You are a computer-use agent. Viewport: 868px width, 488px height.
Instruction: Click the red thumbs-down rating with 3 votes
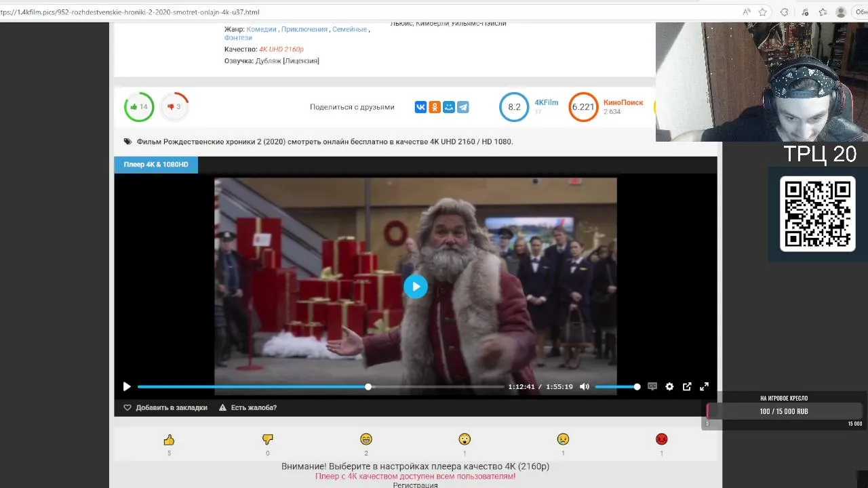coord(174,106)
